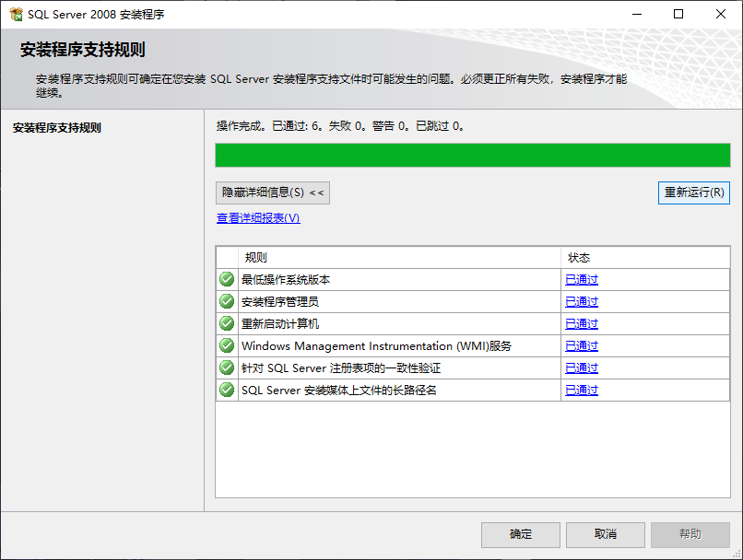Close the SQL Server 2008 setup window
This screenshot has height=560, width=743.
point(721,14)
